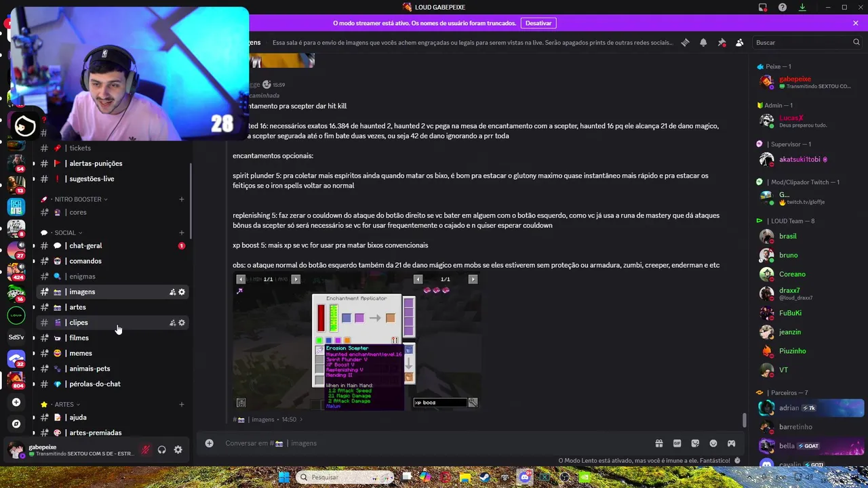Create channel in SOCIAL category
Viewport: 868px width, 488px height.
point(181,232)
